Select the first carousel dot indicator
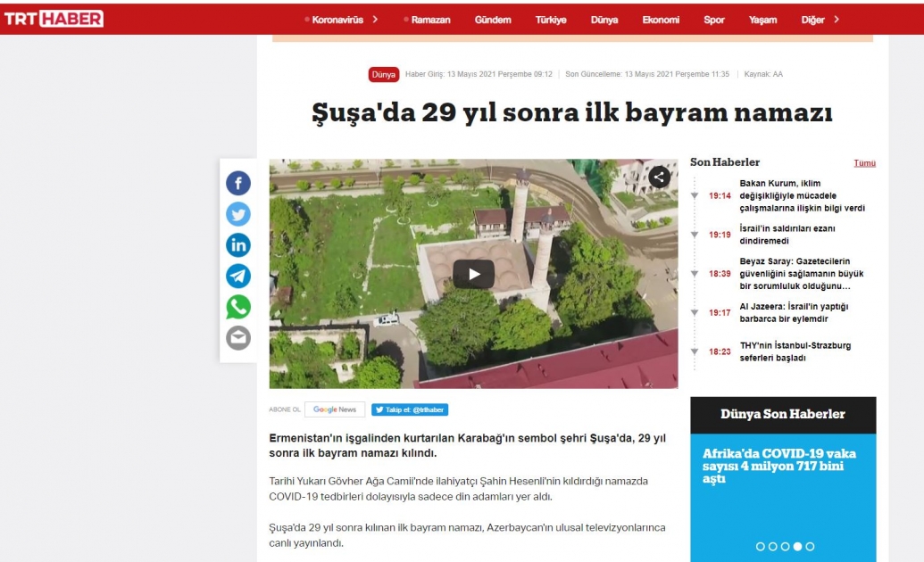 (x=760, y=547)
